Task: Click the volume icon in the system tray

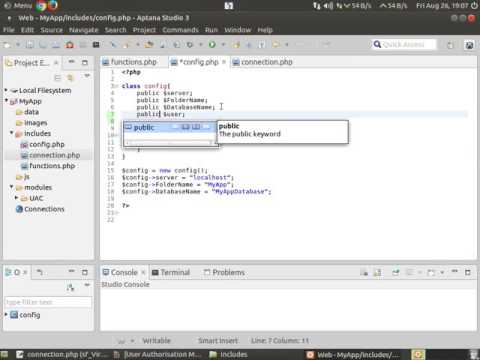Action: pyautogui.click(x=328, y=6)
